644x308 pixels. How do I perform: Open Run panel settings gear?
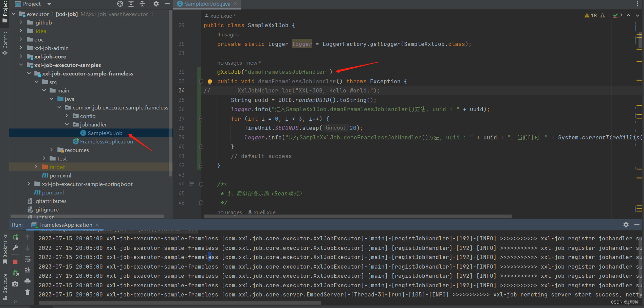point(626,225)
